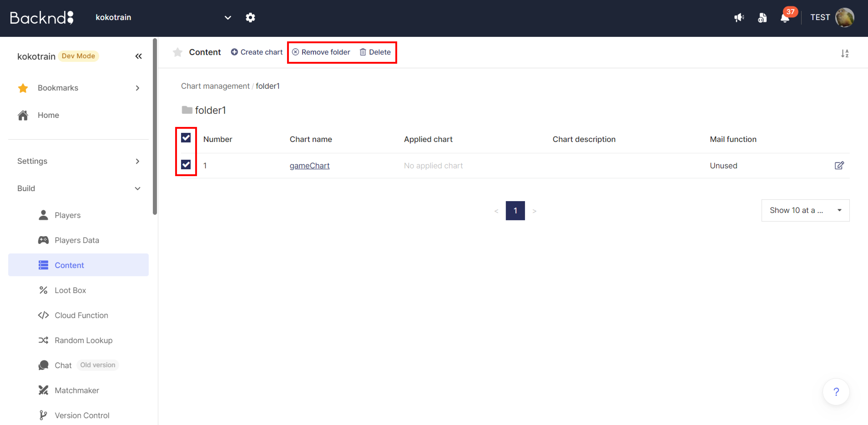The image size is (868, 425).
Task: Select page 1 in pagination
Action: coord(515,211)
